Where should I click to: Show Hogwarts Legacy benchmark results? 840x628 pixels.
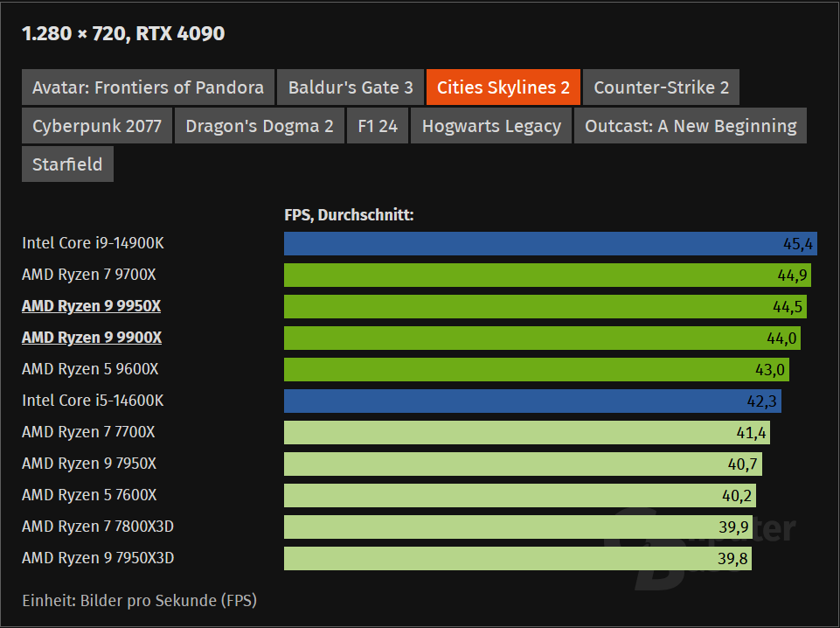click(x=491, y=126)
